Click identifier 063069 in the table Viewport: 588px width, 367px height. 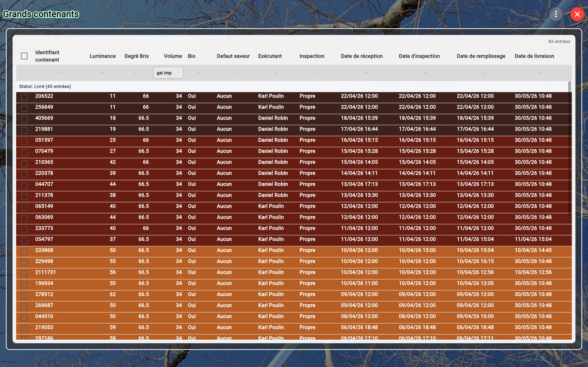[44, 217]
